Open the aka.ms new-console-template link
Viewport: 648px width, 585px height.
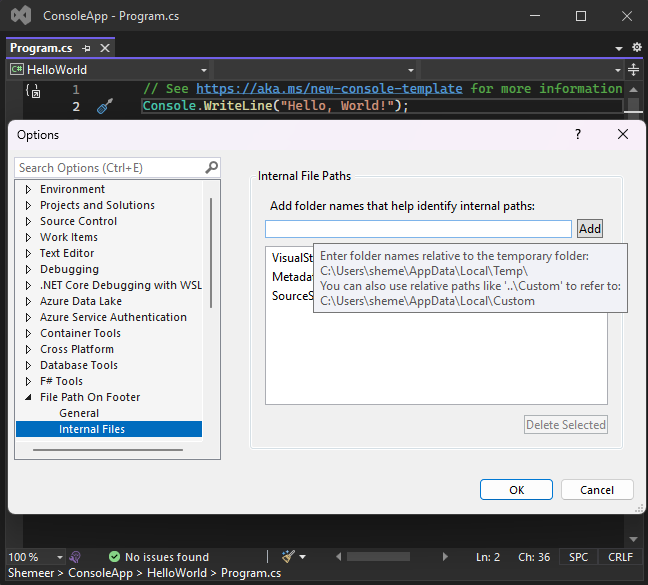(x=329, y=88)
